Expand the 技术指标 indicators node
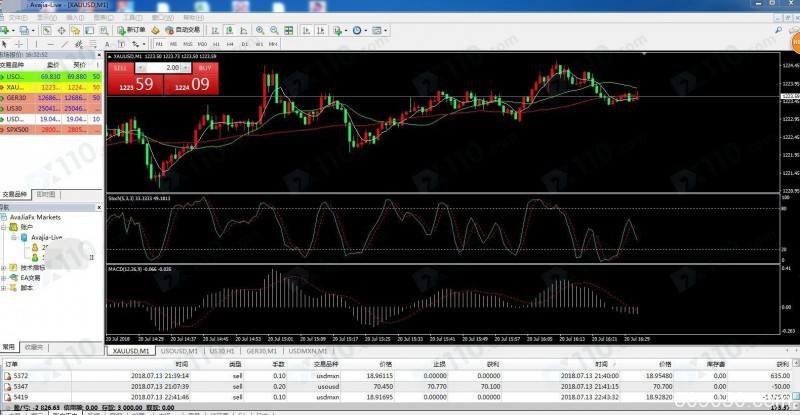The image size is (800, 415). tap(4, 268)
